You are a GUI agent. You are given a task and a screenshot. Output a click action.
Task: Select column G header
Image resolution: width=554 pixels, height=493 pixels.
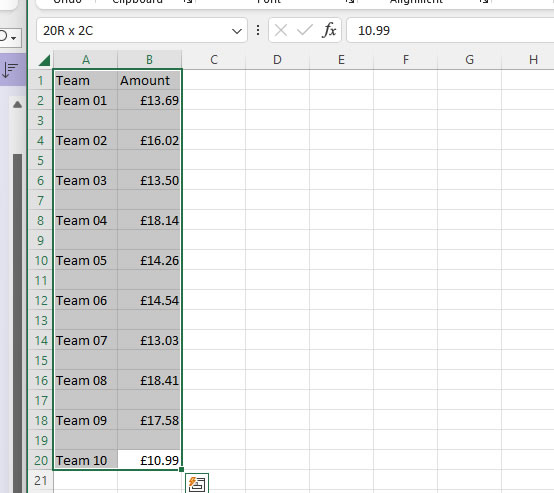(470, 60)
